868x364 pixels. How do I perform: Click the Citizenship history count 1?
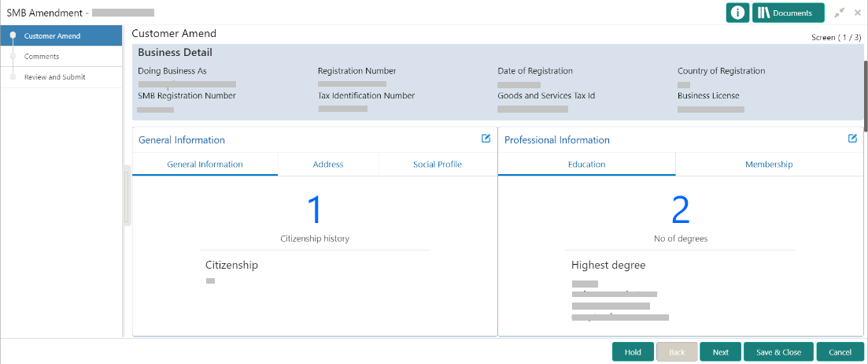point(315,211)
